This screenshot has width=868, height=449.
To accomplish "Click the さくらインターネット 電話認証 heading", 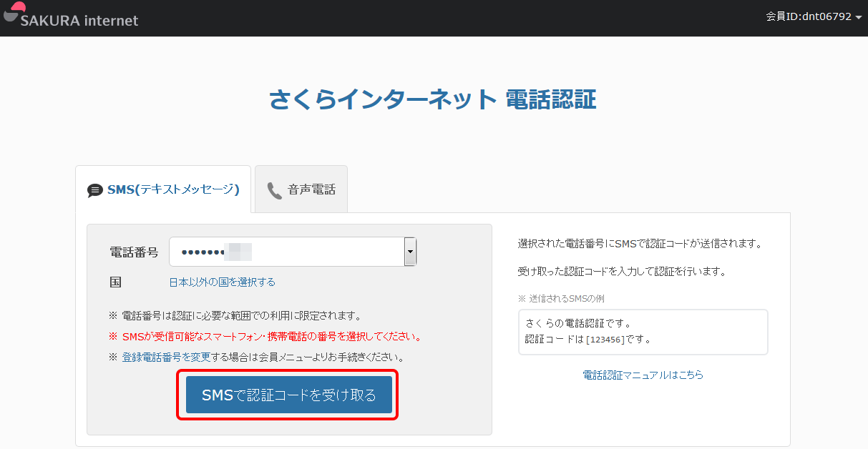I will click(432, 99).
